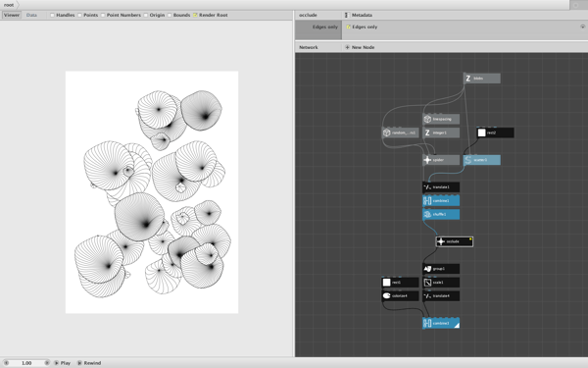
Task: Select the linespacing node
Action: coord(441,119)
